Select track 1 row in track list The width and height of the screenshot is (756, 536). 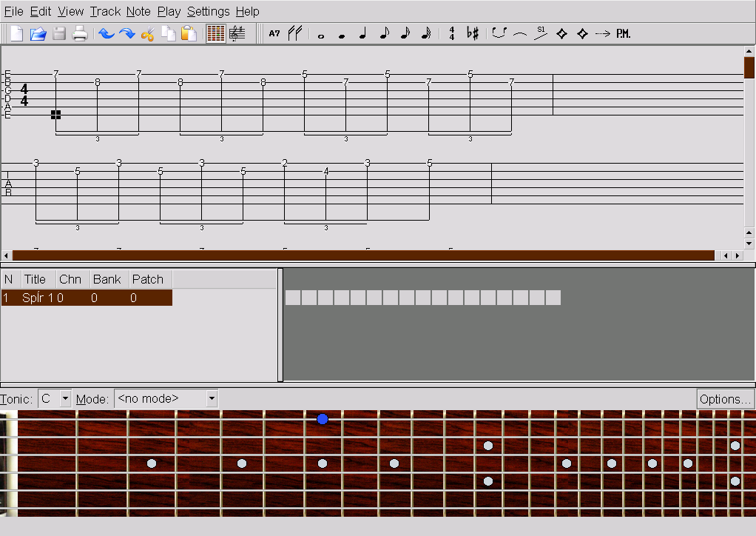[87, 298]
